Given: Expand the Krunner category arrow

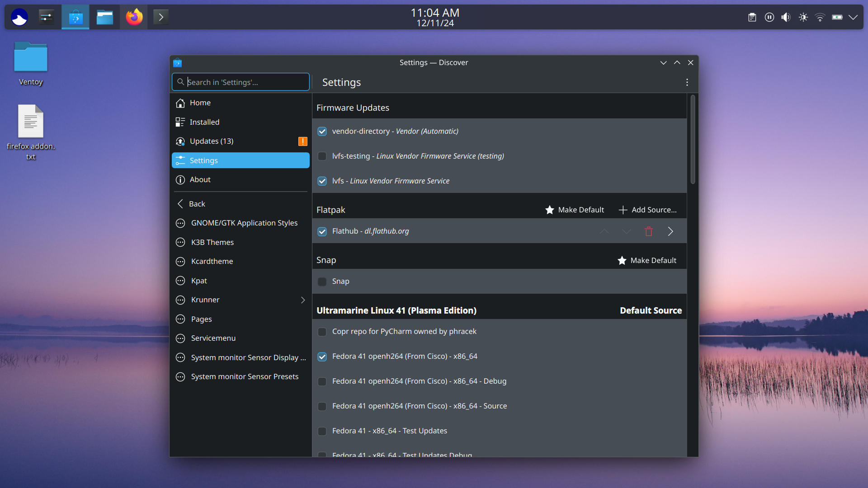Looking at the screenshot, I should [303, 300].
